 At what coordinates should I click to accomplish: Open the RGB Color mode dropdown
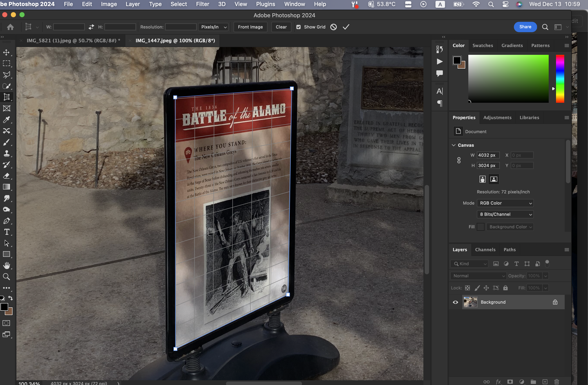pos(505,203)
